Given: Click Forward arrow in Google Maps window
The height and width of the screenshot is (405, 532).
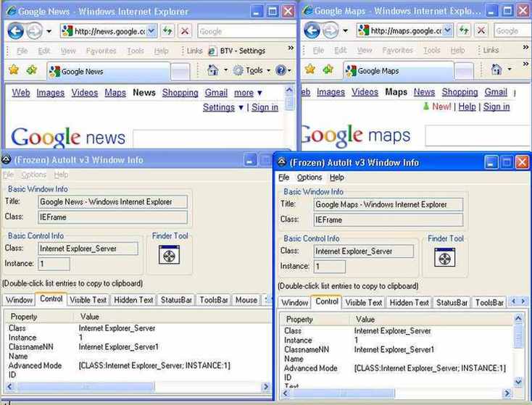Looking at the screenshot, I should coord(331,30).
